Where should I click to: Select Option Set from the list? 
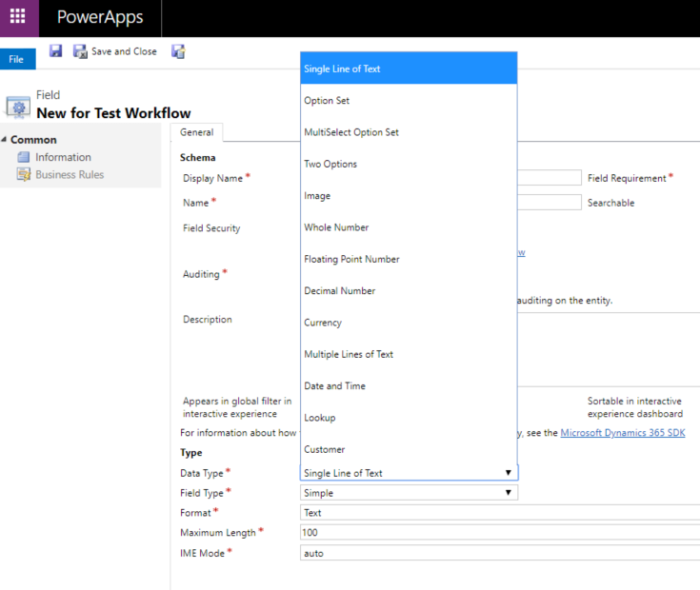point(409,100)
